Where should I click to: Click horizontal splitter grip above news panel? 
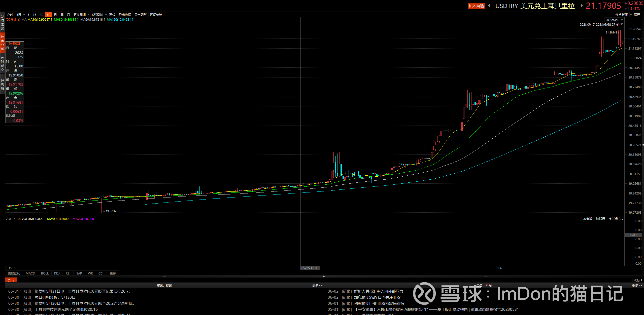point(164,277)
